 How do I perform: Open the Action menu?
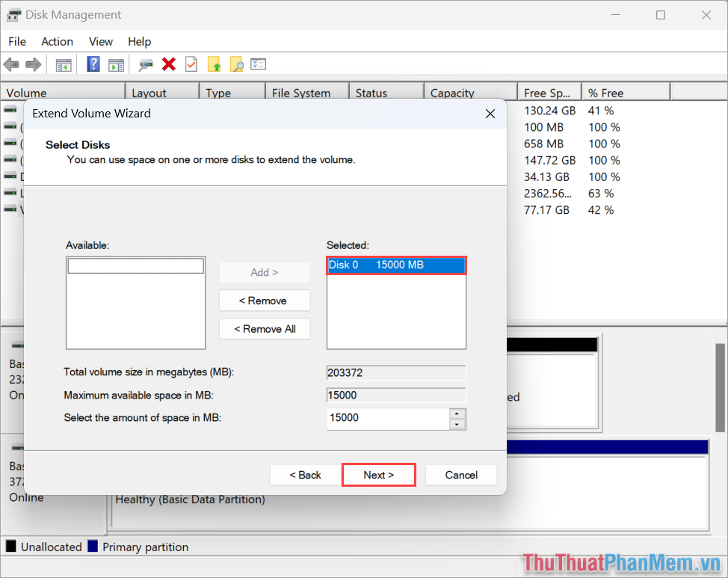57,41
